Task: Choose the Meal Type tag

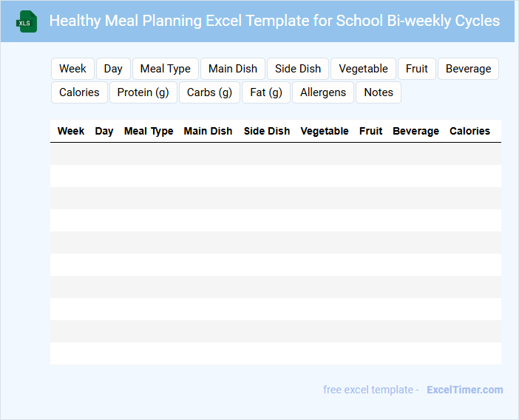Action: pyautogui.click(x=166, y=69)
